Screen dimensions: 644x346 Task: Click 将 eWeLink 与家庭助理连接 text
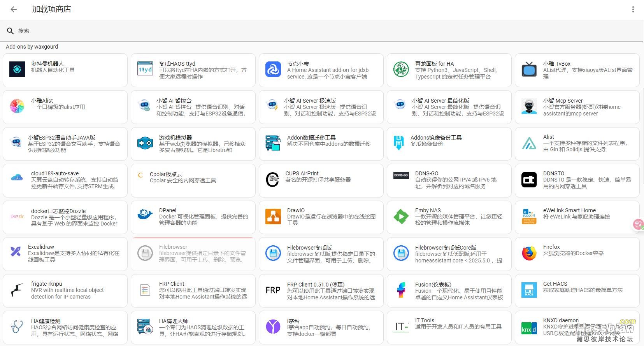[x=577, y=217]
